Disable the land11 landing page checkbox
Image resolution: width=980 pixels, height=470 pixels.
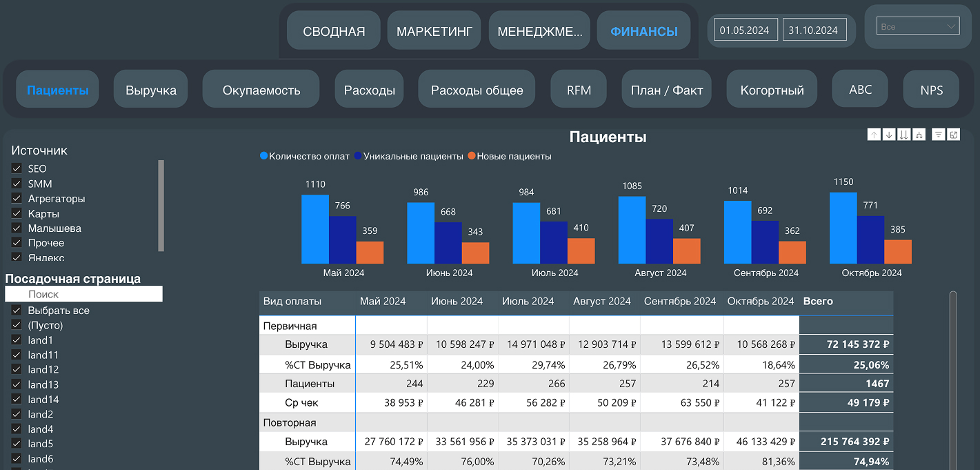[x=17, y=355]
